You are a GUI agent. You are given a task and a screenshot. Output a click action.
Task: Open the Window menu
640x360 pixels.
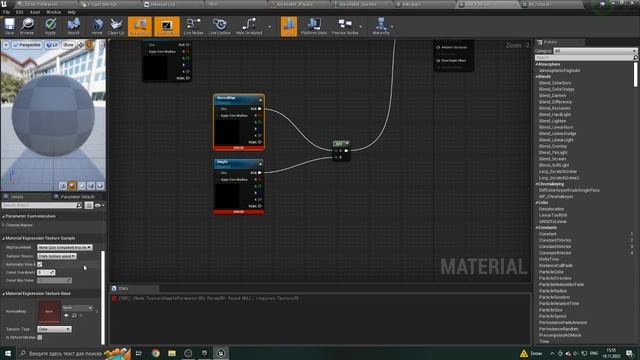[x=53, y=12]
